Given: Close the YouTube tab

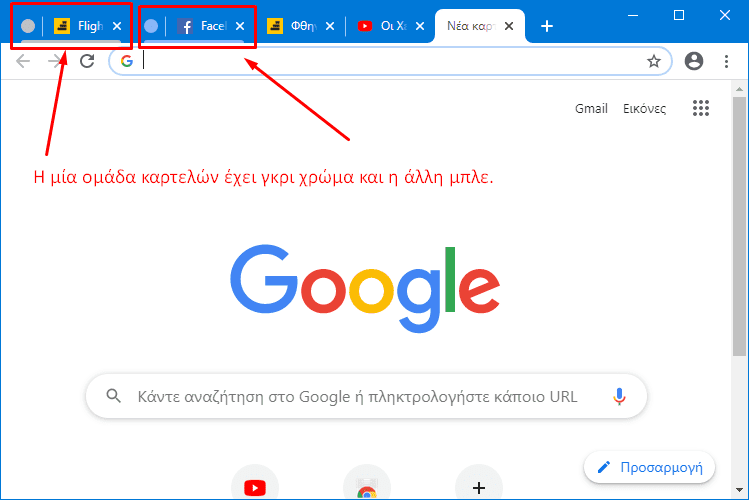Looking at the screenshot, I should pos(420,26).
